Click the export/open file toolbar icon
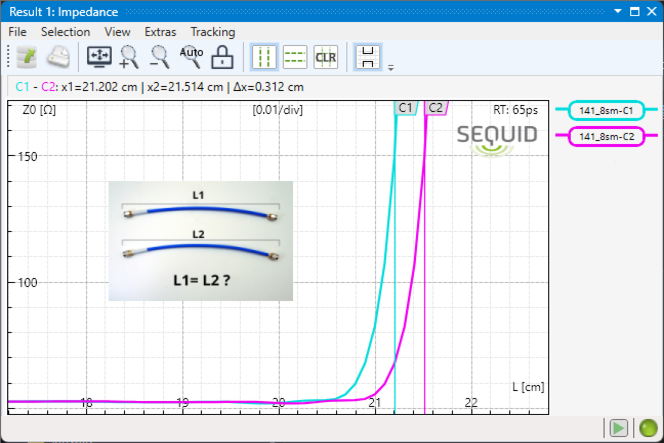Image resolution: width=664 pixels, height=443 pixels. point(25,57)
